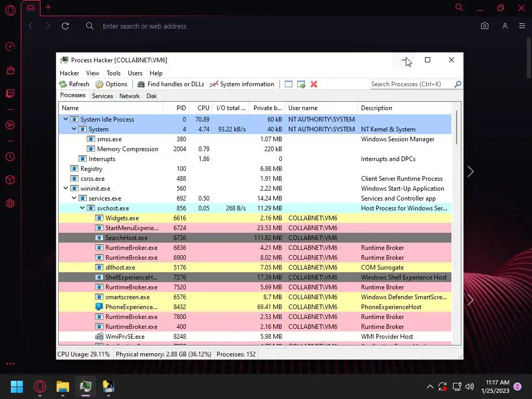Open Opera sidebar settings gear
The image size is (532, 399).
(10, 203)
